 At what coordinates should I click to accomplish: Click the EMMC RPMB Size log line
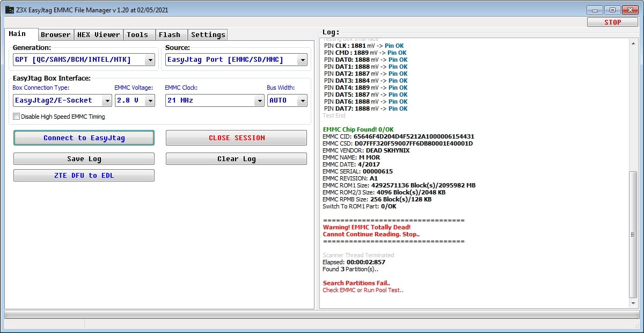point(377,199)
